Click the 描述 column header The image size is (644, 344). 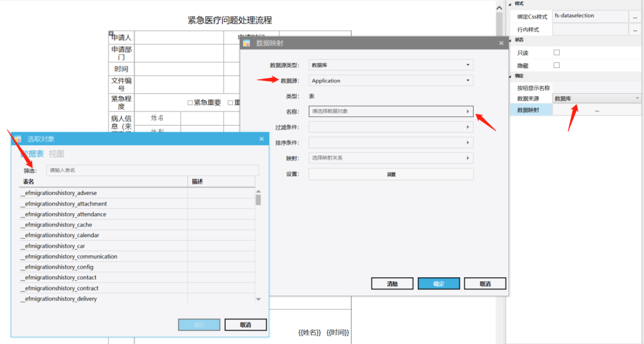click(221, 182)
